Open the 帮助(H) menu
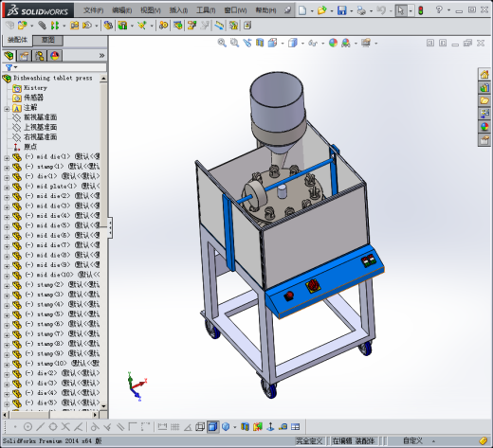 point(265,10)
